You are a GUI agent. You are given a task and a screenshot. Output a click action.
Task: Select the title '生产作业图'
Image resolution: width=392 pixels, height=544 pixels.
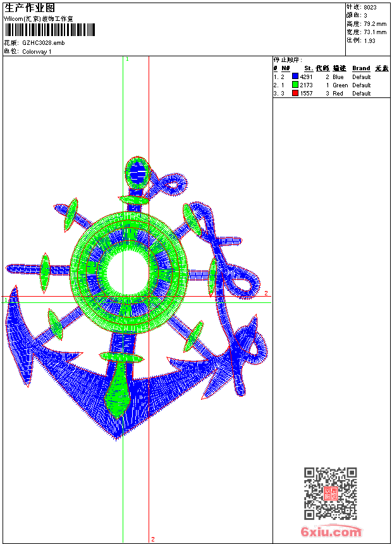point(30,8)
